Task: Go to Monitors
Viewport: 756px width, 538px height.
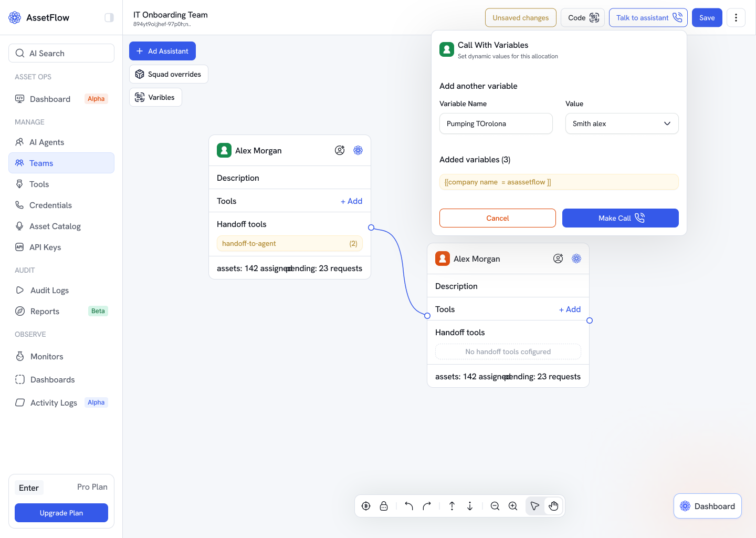Action: (61, 356)
